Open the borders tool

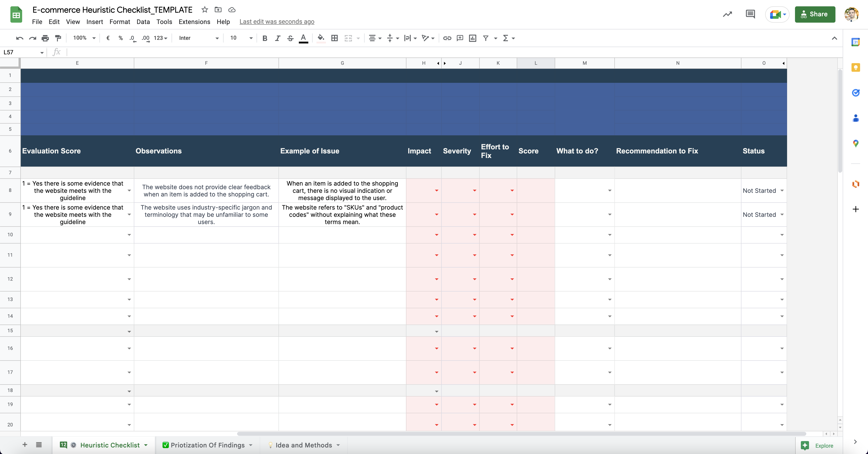click(x=334, y=38)
